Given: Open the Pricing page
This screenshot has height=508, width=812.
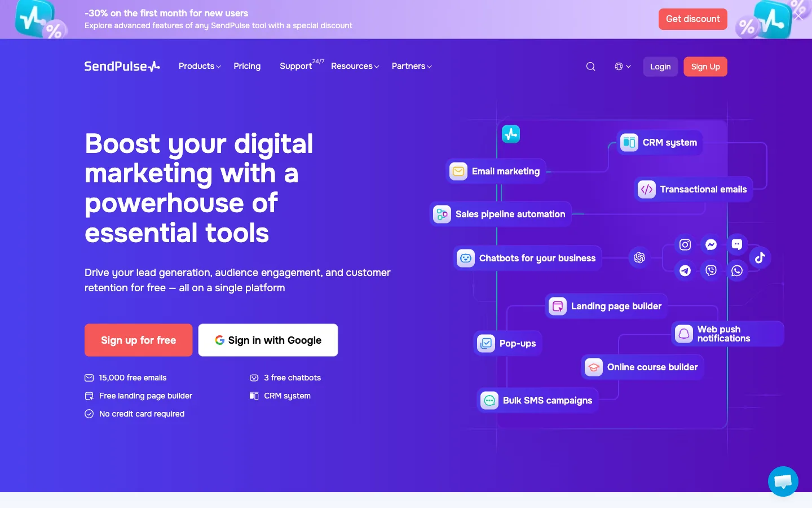Looking at the screenshot, I should [247, 66].
